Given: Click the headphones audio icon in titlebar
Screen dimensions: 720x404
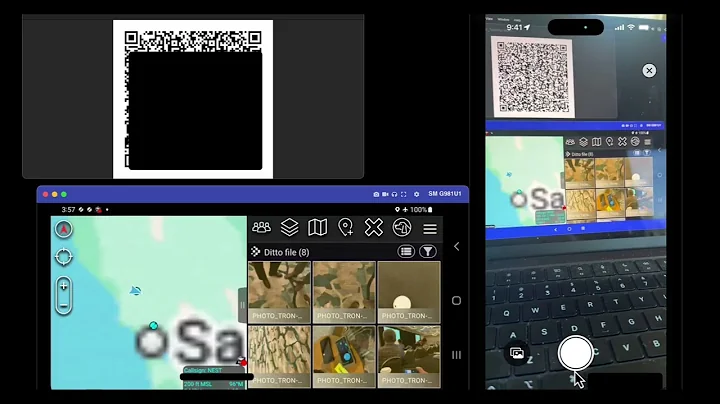Looking at the screenshot, I should 394,194.
